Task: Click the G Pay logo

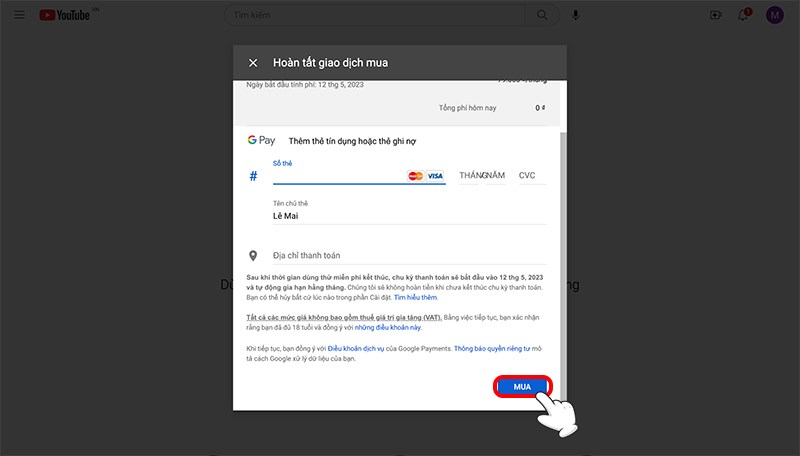Action: click(x=261, y=140)
